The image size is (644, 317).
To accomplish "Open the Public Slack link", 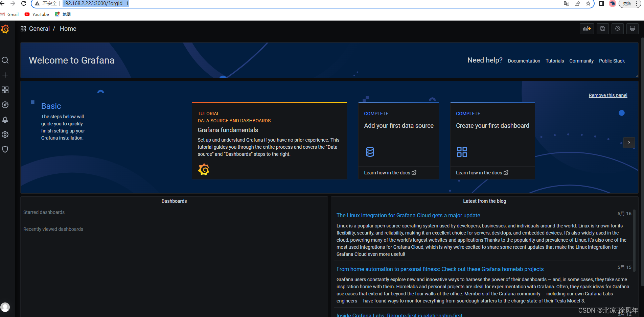I will coord(612,61).
